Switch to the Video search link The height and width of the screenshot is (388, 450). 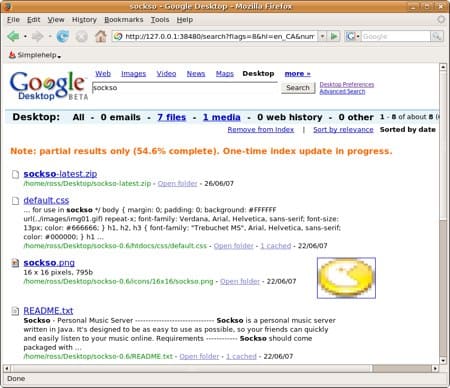pos(166,74)
